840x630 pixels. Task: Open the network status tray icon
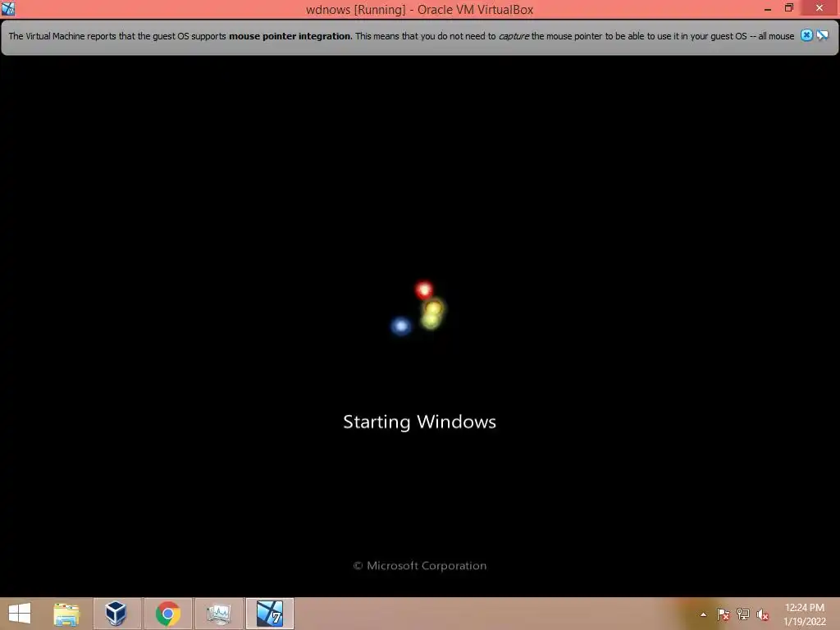[743, 614]
